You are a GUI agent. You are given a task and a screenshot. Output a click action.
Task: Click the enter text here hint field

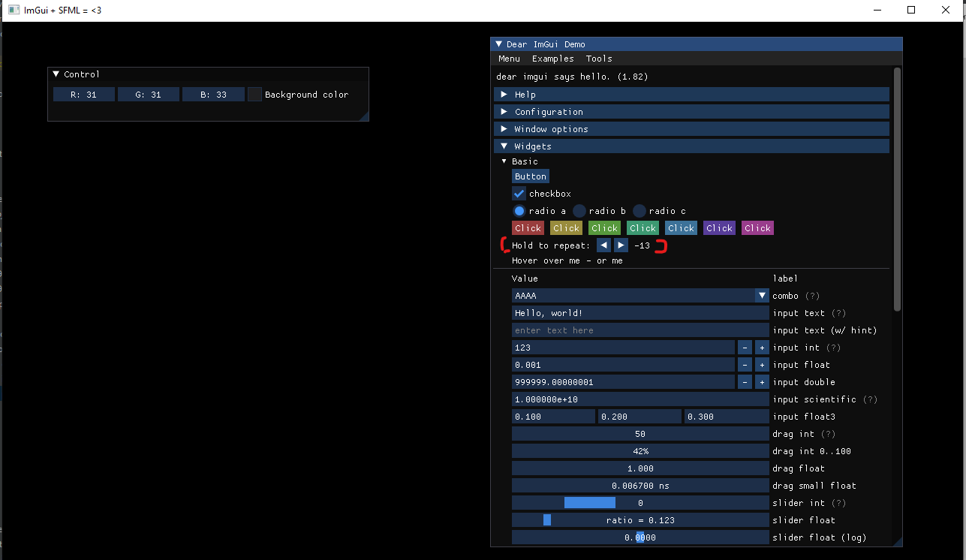point(640,330)
